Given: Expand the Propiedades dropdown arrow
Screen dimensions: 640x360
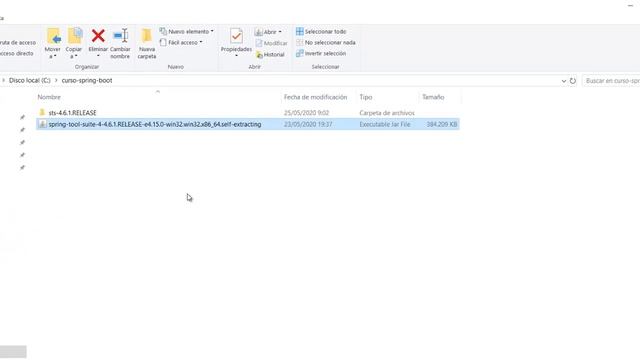Looking at the screenshot, I should [236, 56].
